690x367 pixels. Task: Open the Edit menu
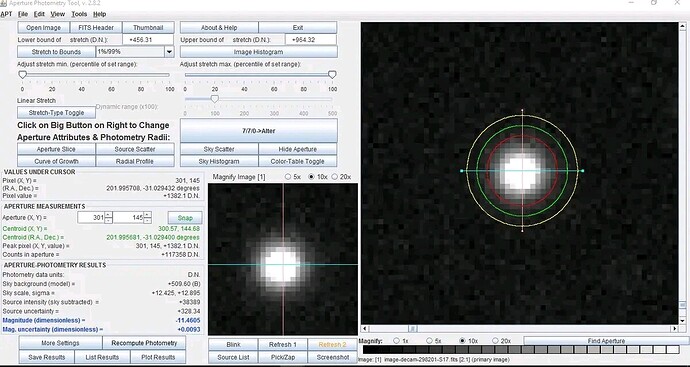(x=39, y=14)
